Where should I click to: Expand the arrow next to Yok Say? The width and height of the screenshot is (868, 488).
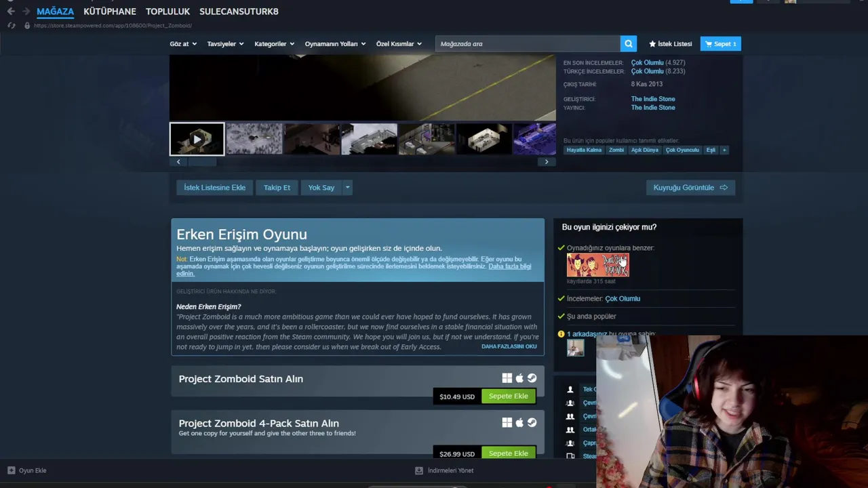347,188
